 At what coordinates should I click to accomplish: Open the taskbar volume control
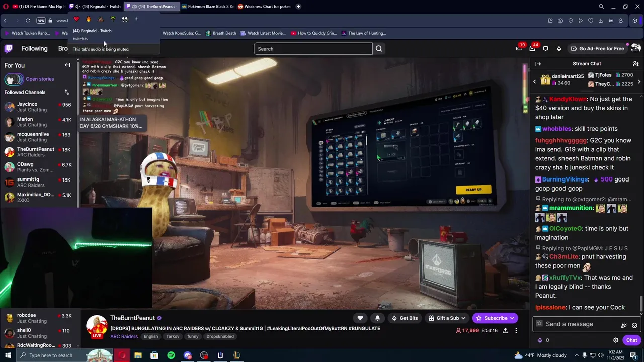point(601,355)
